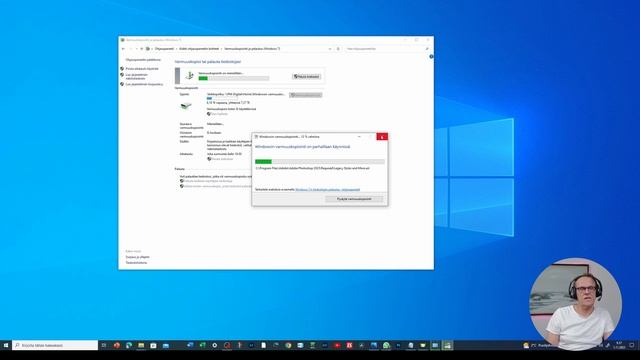
Task: Open Windows Start menu
Action: tap(6, 345)
